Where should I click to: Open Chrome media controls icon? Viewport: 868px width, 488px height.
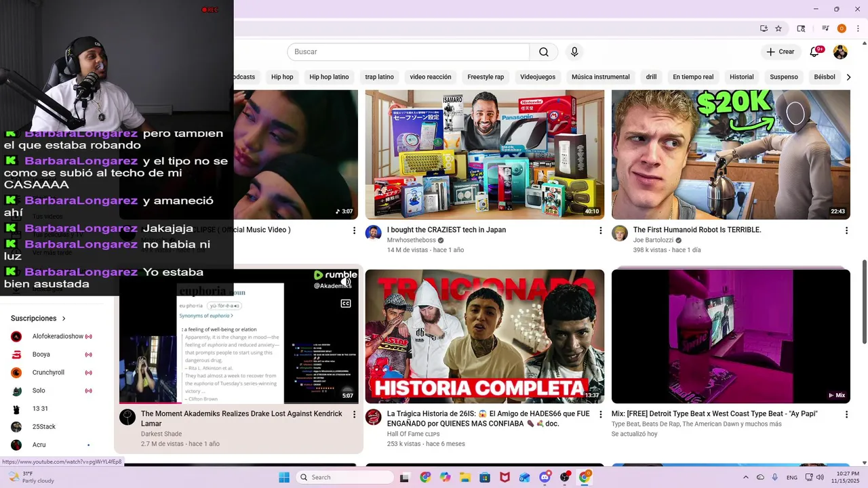tap(825, 28)
